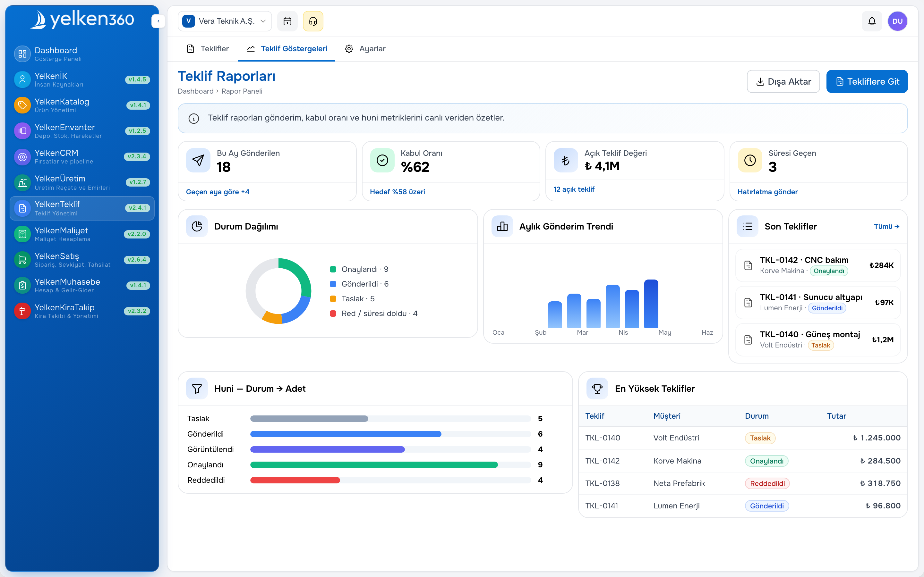Click the Hatırlatma gönder link

pos(767,192)
